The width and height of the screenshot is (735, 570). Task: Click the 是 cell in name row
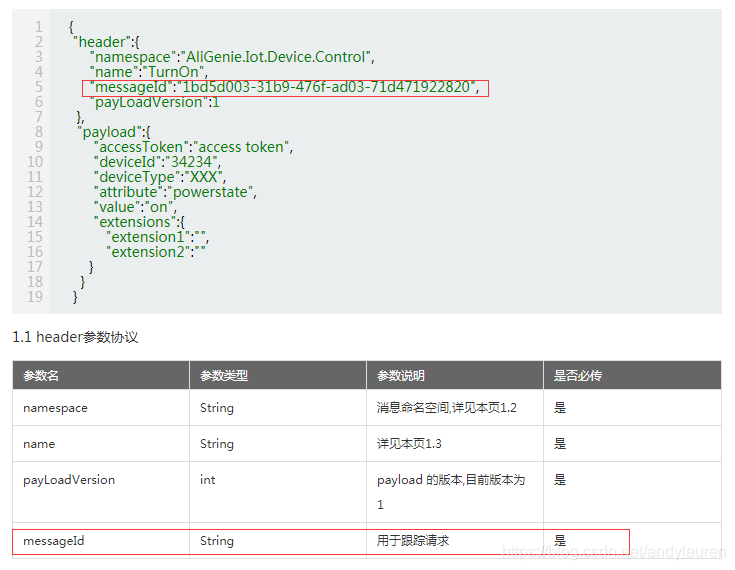[632, 444]
